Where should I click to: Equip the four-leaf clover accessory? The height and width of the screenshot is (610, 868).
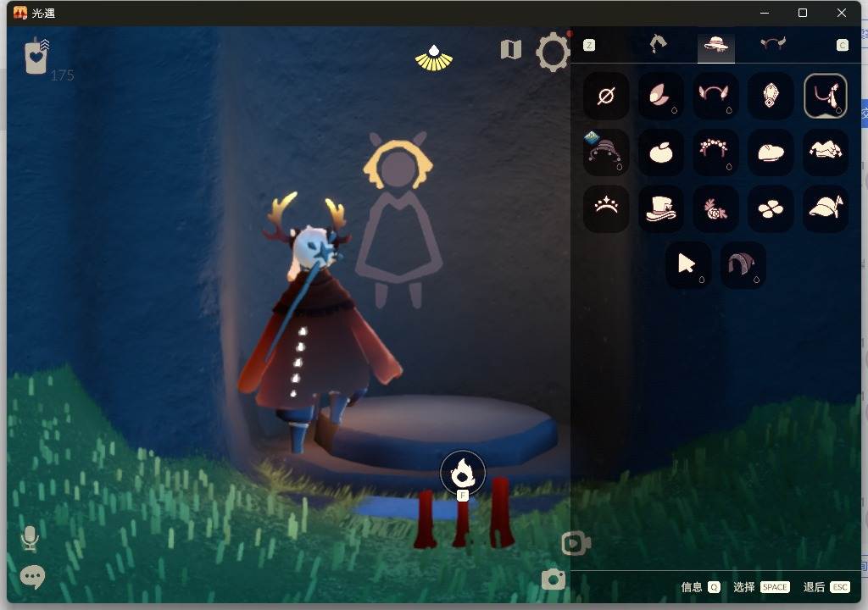(x=770, y=208)
